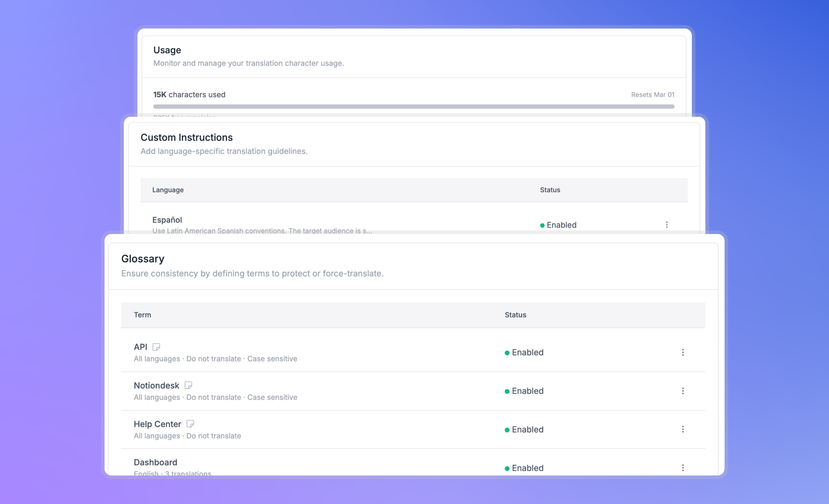Select the Dashboard glossary term
Image resolution: width=829 pixels, height=504 pixels.
pos(155,462)
